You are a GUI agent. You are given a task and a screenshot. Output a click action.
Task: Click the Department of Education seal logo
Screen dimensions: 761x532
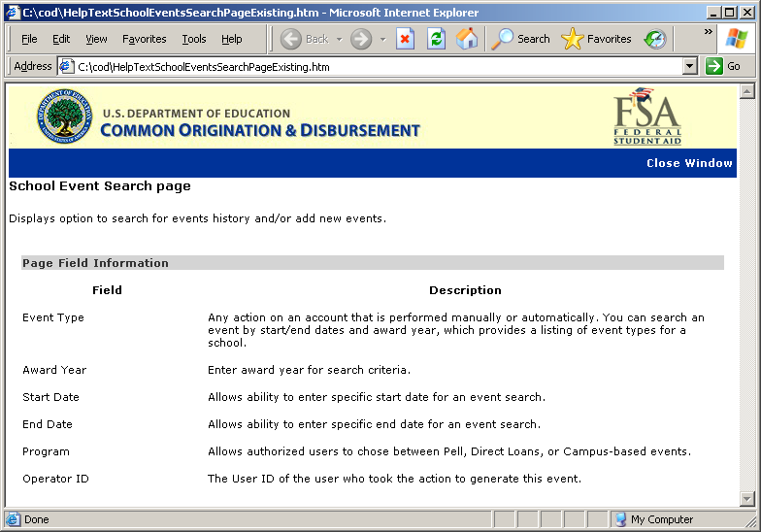64,116
